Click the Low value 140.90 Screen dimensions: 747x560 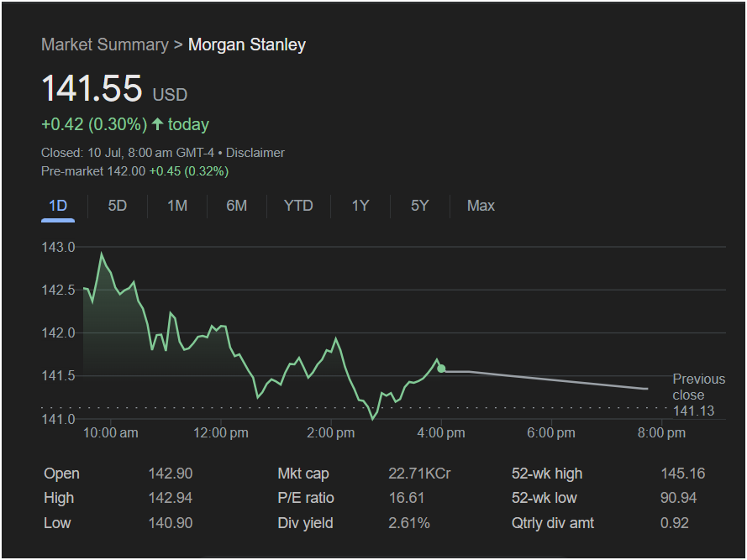pos(171,523)
